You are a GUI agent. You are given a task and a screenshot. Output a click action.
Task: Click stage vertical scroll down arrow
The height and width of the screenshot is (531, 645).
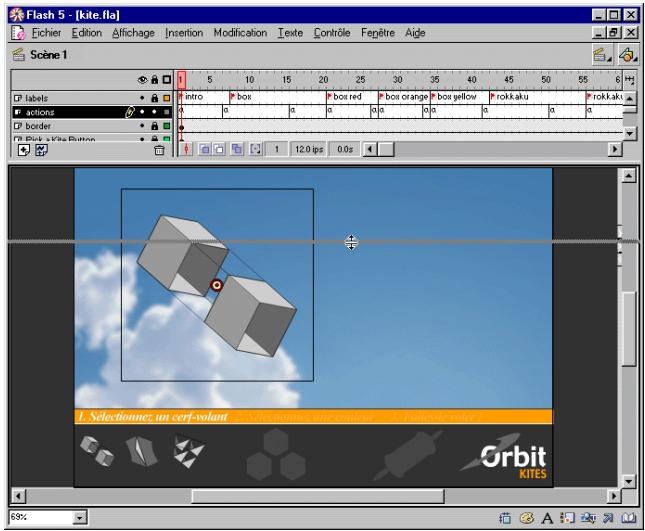629,481
